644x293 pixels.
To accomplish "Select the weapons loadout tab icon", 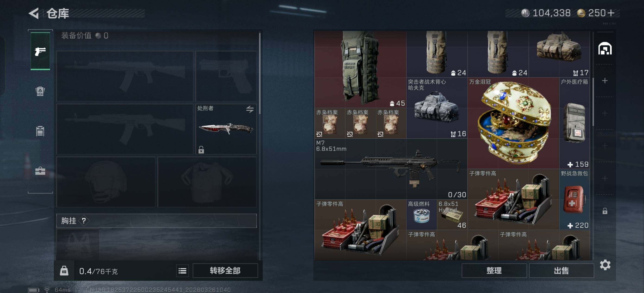I will (x=40, y=51).
